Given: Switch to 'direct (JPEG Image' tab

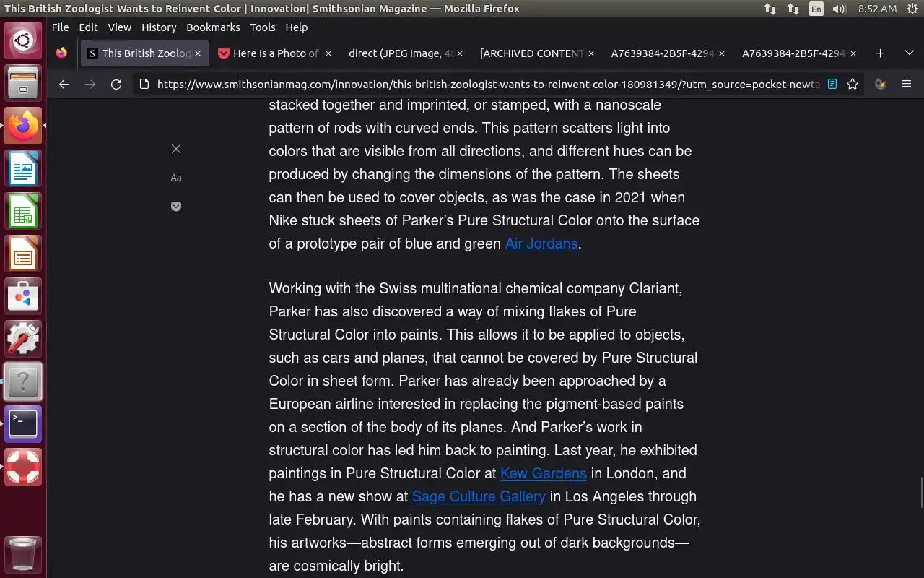Looking at the screenshot, I should point(406,53).
